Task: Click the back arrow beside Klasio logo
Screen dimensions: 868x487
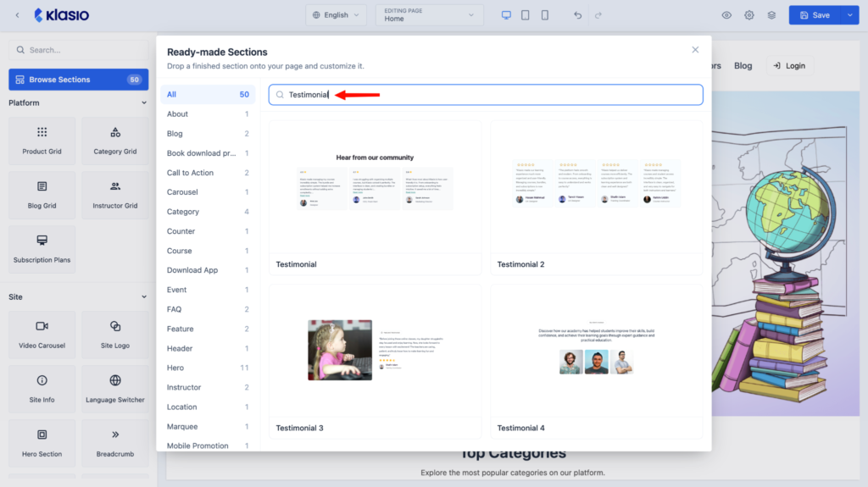Action: 17,15
